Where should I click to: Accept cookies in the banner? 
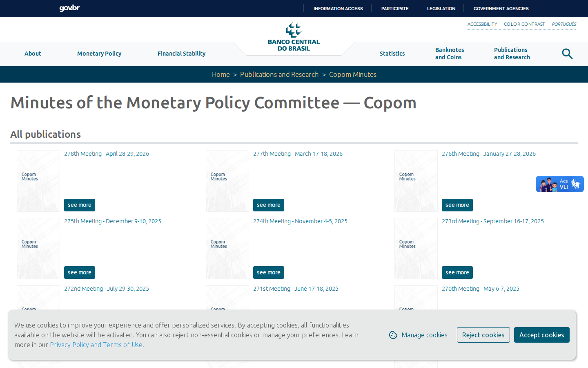(541, 335)
